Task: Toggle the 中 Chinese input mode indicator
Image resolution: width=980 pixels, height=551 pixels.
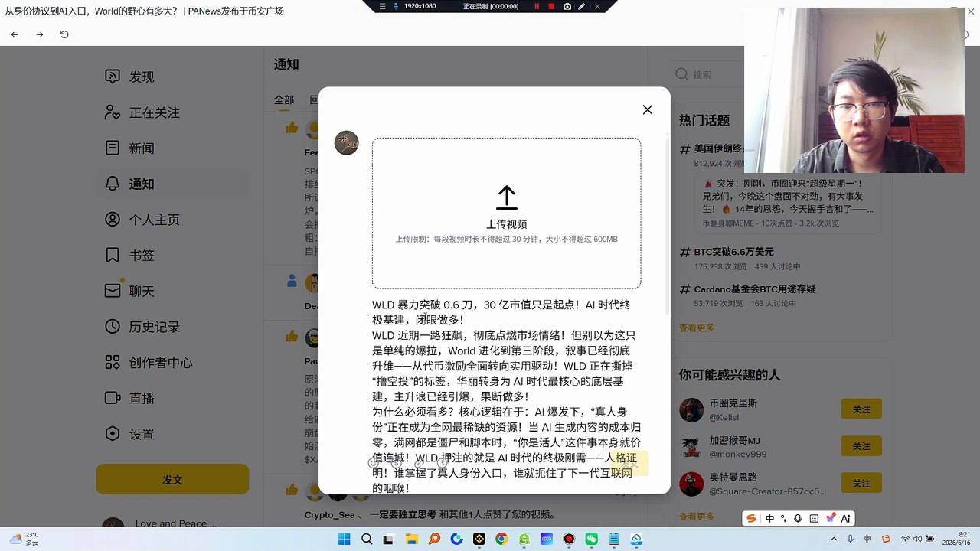Action: 769,518
